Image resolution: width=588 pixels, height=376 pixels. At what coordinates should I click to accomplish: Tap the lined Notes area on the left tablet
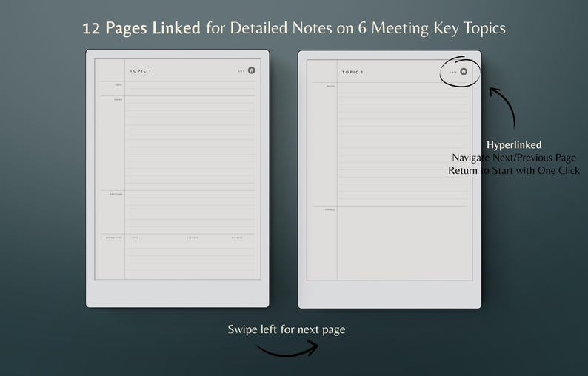pyautogui.click(x=190, y=143)
